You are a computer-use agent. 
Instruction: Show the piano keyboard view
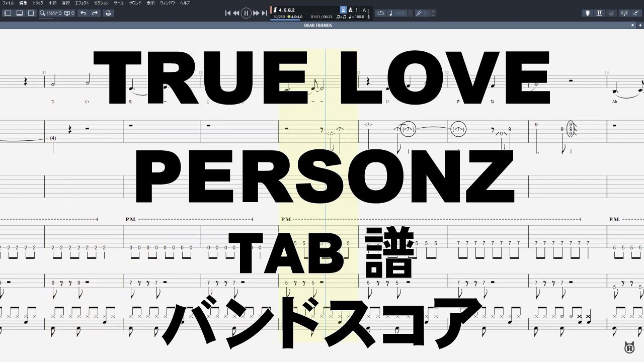coord(599,13)
